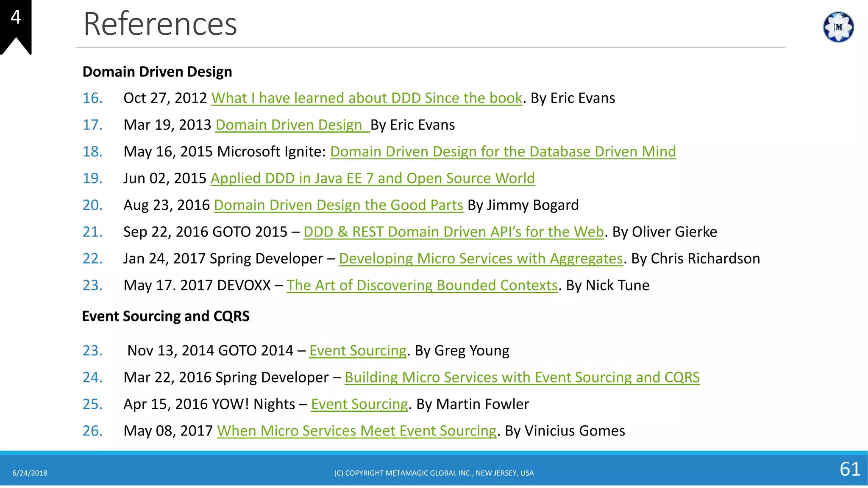
Task: Open When Micro Services Meet Event Sourcing
Action: click(x=356, y=431)
